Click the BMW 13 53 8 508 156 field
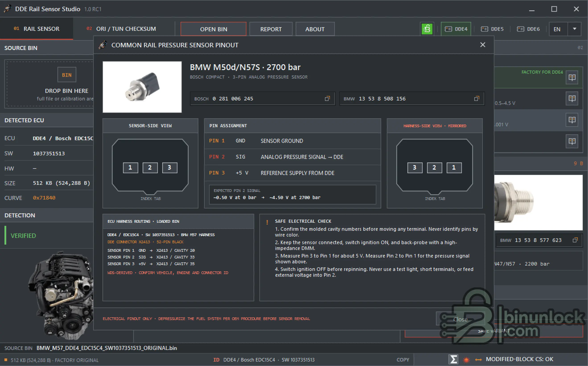588x366 pixels. coord(412,98)
